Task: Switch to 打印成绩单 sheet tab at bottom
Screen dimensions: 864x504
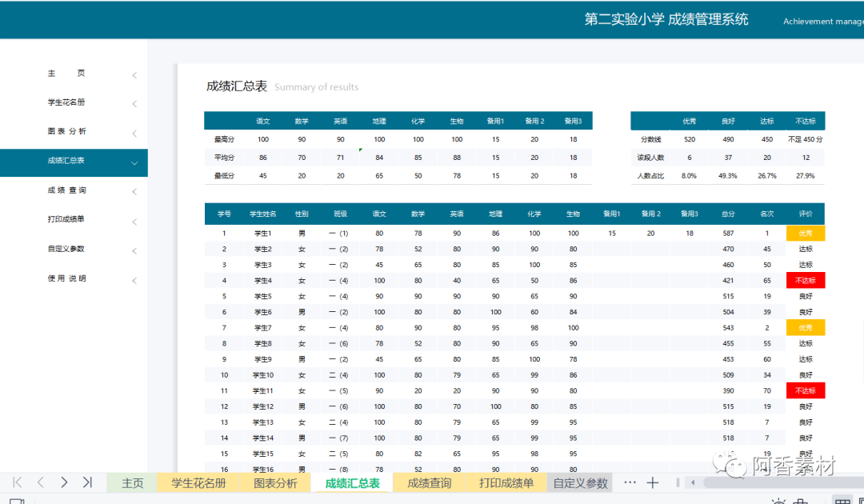Action: point(506,483)
